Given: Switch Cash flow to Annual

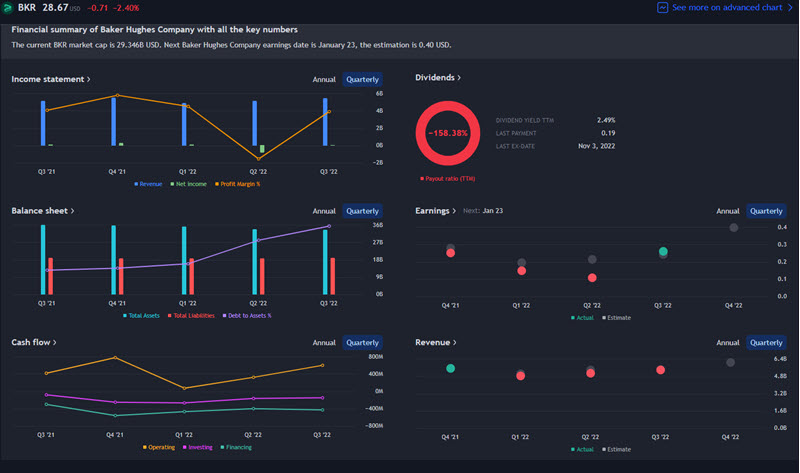Looking at the screenshot, I should pyautogui.click(x=324, y=343).
